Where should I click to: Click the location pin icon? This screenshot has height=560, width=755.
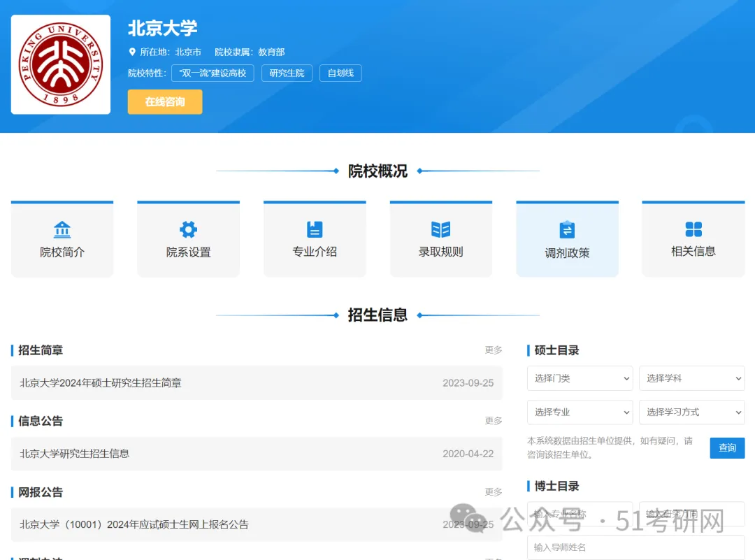[x=132, y=52]
